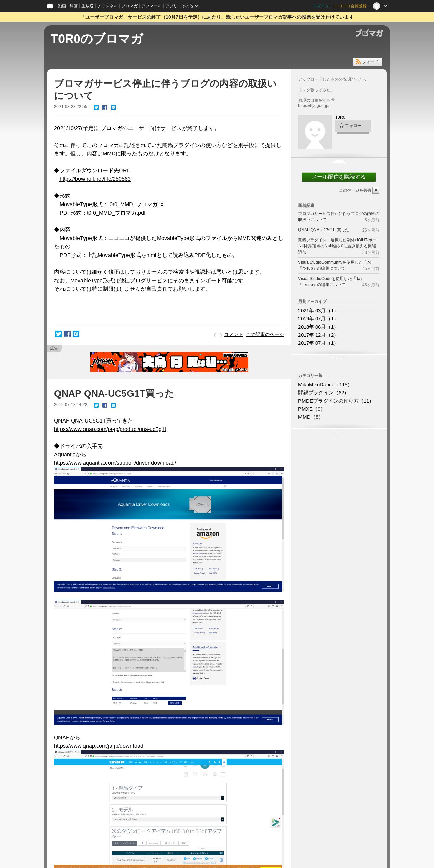Bookmark first article with top Hatena B! icon
Screen dimensions: 434x868
[113, 107]
